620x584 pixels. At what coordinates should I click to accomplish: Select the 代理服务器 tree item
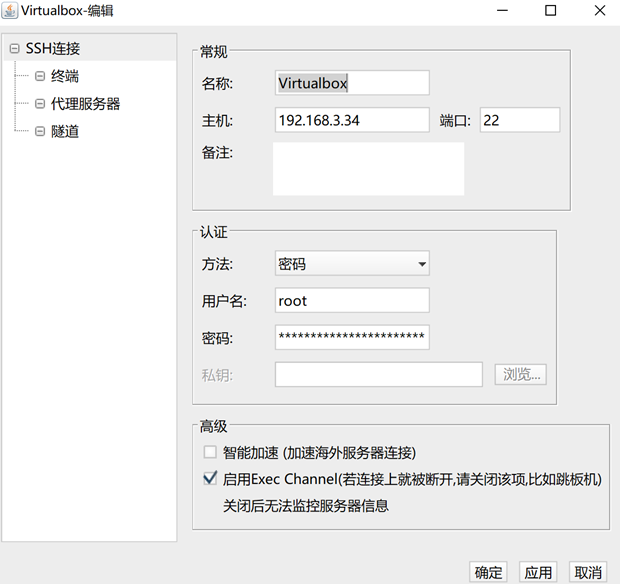coord(85,104)
